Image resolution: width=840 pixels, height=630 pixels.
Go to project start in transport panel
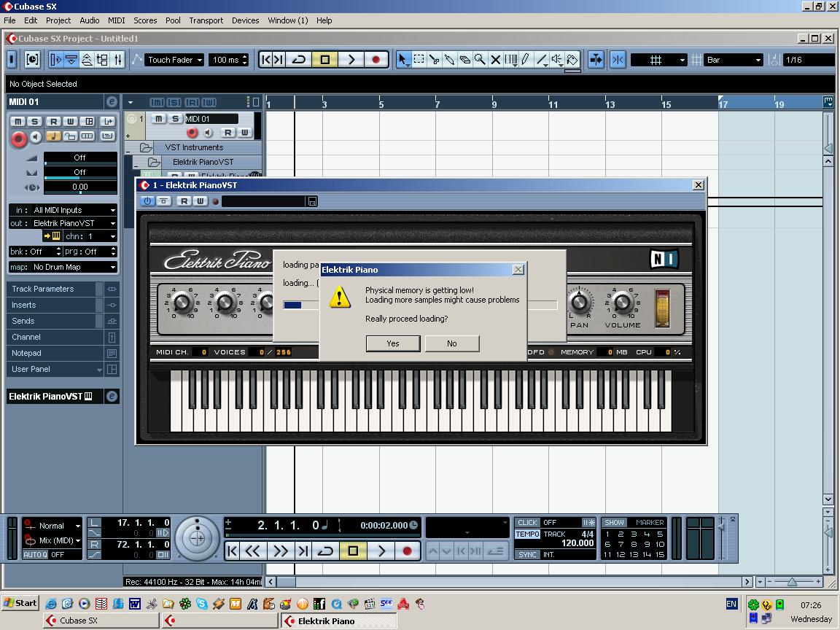(x=232, y=551)
